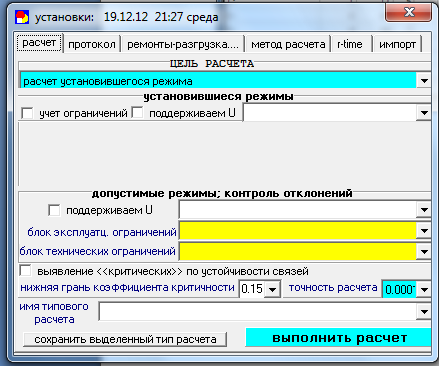Toggle поддерживаем U under допустимые режимы

click(x=54, y=210)
